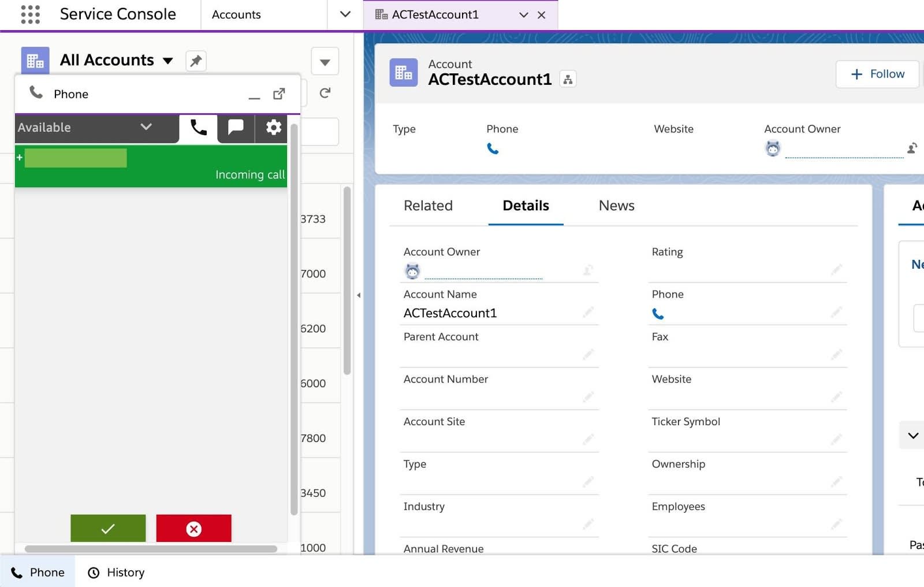Open the ACTestAccount1 tab actions chevron
Screen dimensions: 924x587
[x=523, y=15]
